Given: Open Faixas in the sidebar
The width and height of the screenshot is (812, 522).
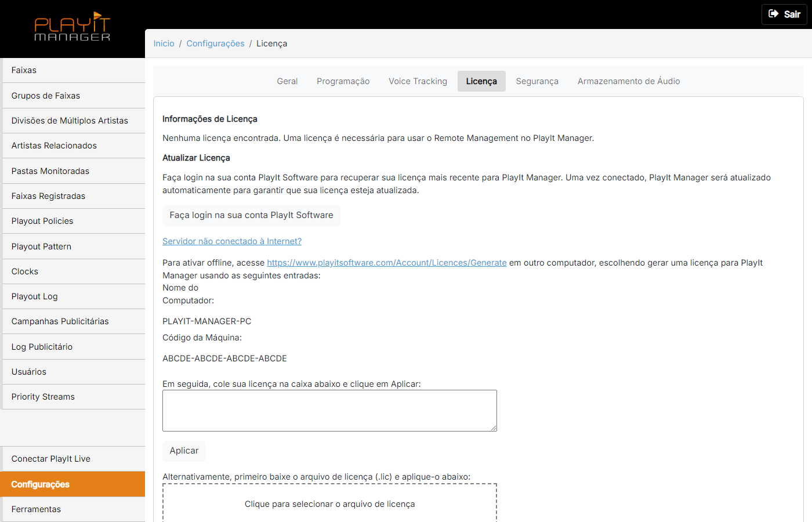Looking at the screenshot, I should pos(74,70).
